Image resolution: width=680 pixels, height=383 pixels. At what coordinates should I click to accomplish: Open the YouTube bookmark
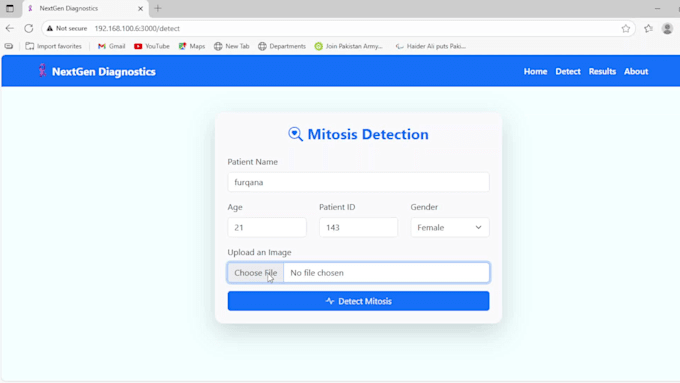pos(152,46)
